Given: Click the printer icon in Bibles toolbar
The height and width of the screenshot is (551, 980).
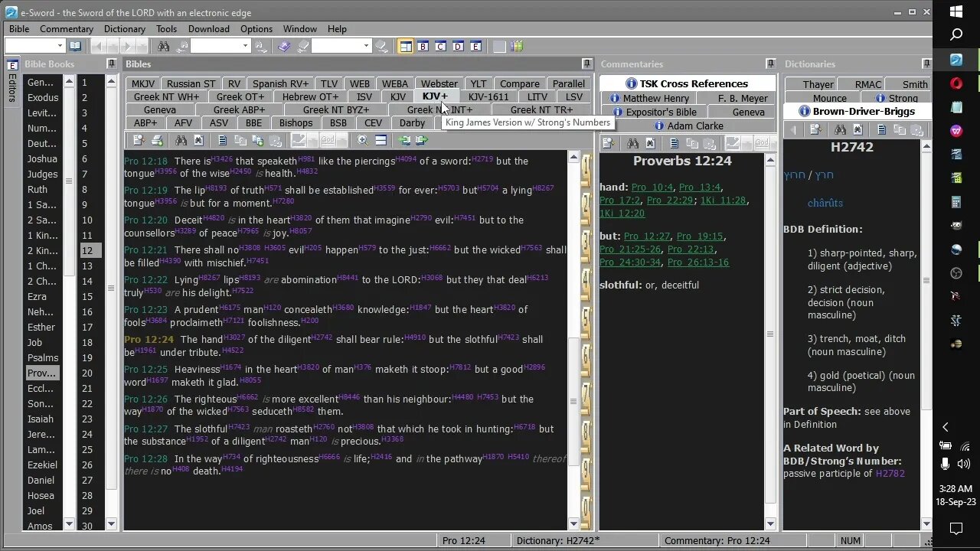Looking at the screenshot, I should [157, 140].
